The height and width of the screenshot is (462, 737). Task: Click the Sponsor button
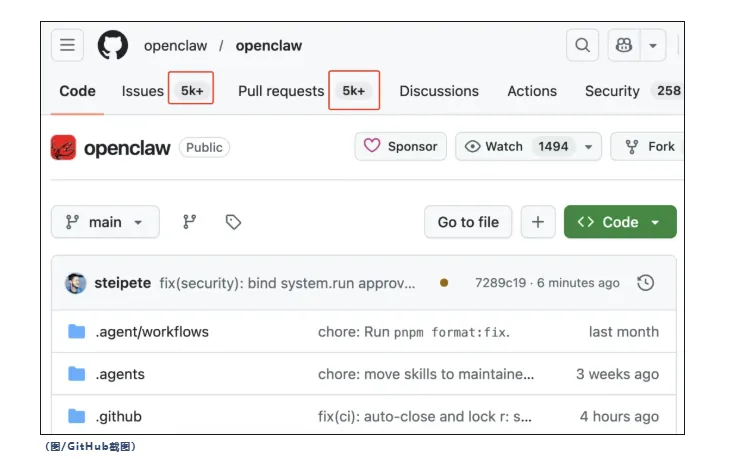pos(400,146)
